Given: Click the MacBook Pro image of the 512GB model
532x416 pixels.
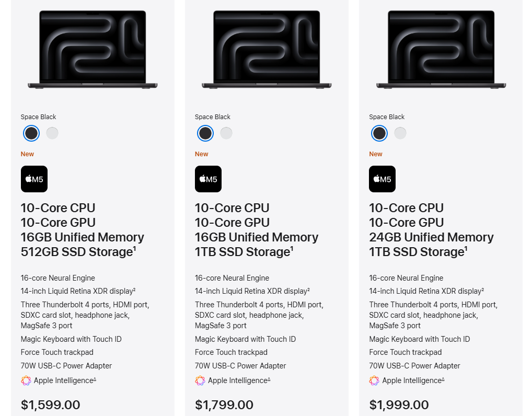Looking at the screenshot, I should coord(92,50).
